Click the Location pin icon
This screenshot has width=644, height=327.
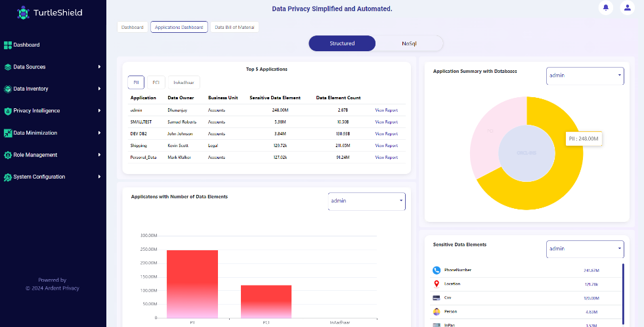pyautogui.click(x=437, y=284)
